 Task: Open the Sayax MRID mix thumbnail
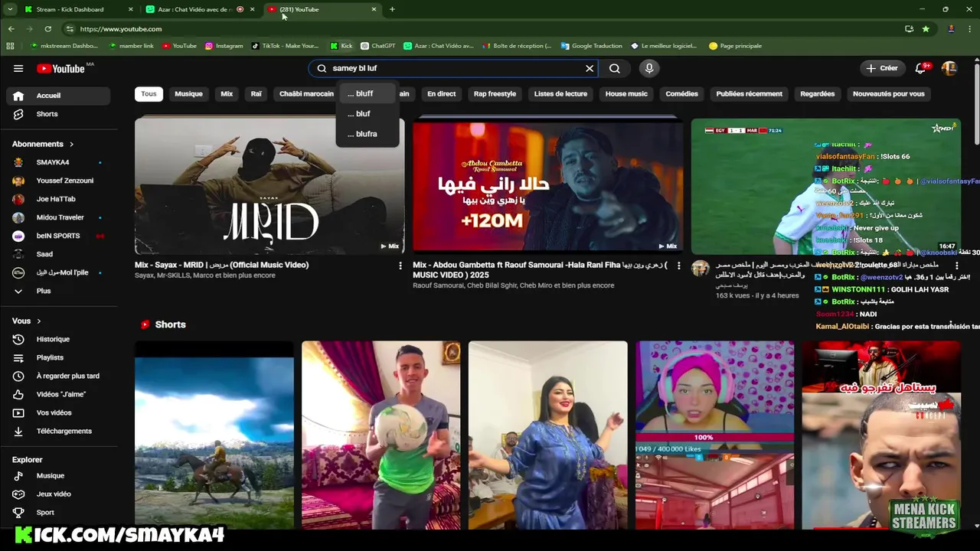269,185
